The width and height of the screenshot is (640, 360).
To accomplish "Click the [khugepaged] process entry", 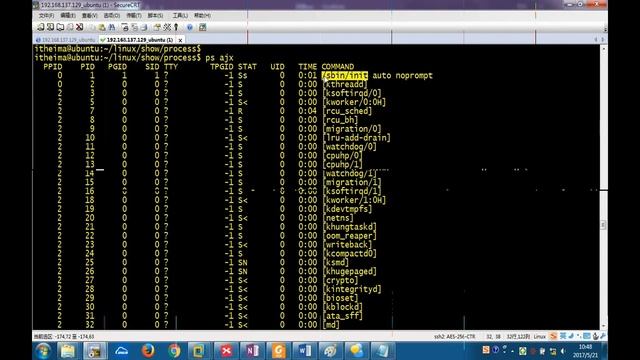I will pyautogui.click(x=349, y=271).
